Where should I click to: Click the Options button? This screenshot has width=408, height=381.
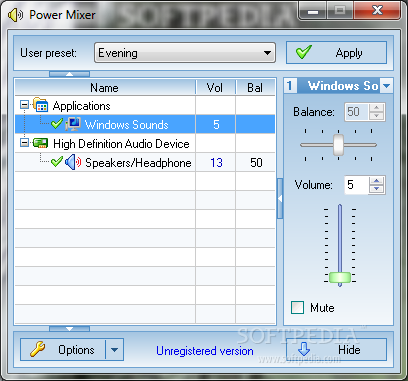coord(63,350)
